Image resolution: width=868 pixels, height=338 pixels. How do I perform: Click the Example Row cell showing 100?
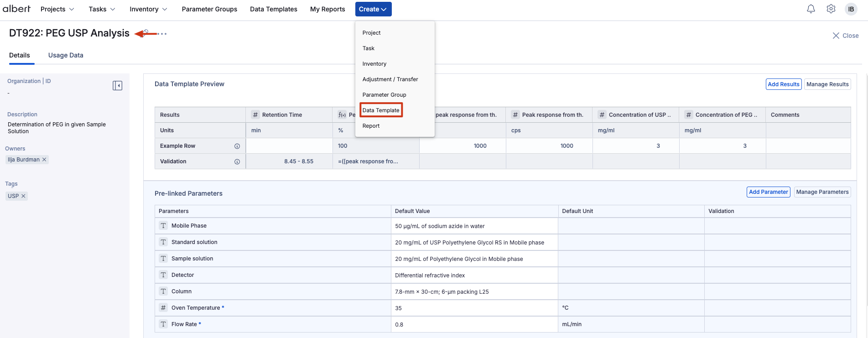coord(376,146)
